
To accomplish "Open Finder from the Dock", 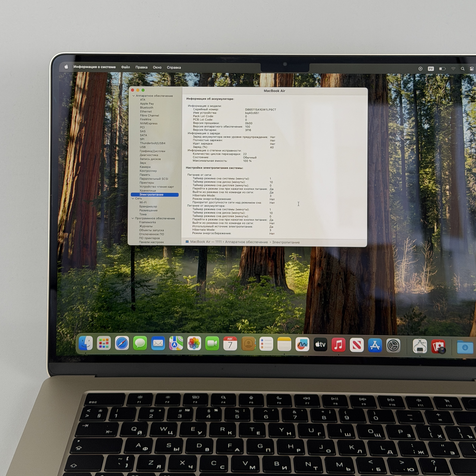I will click(86, 343).
